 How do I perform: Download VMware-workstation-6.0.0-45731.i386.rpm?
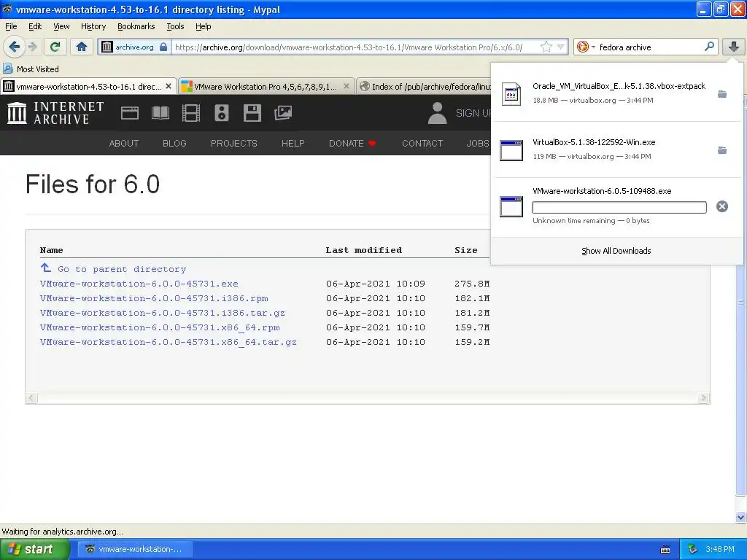(154, 298)
